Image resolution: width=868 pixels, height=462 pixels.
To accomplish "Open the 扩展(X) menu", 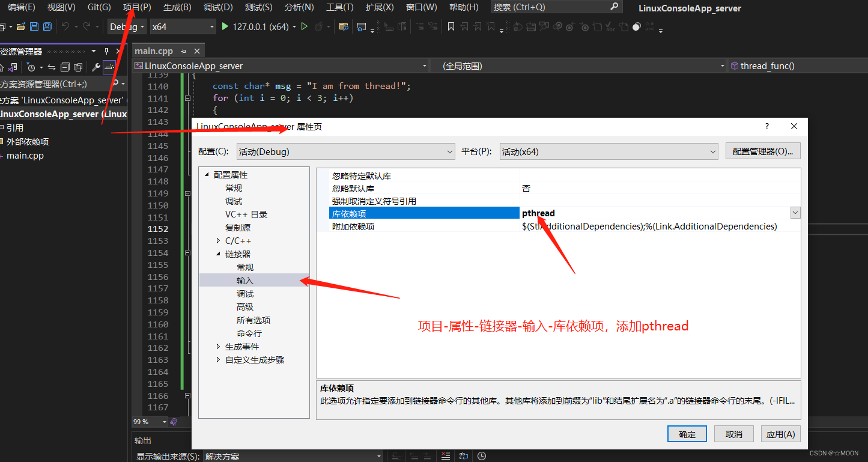I will (380, 7).
